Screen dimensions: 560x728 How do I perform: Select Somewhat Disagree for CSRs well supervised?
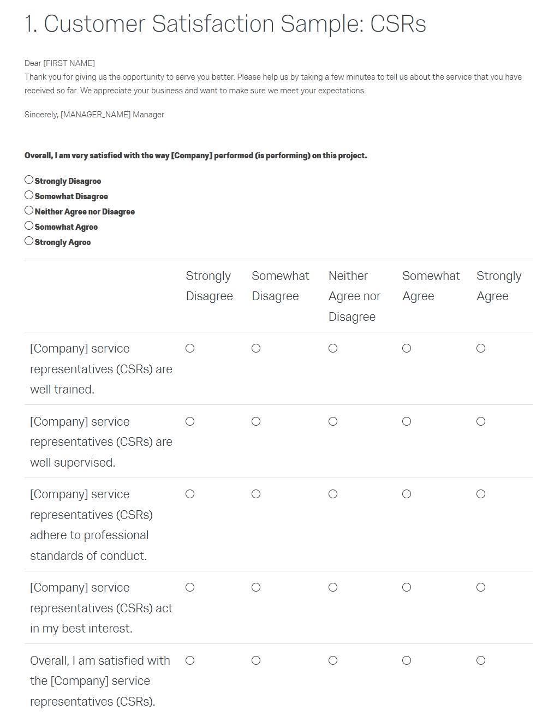[256, 421]
